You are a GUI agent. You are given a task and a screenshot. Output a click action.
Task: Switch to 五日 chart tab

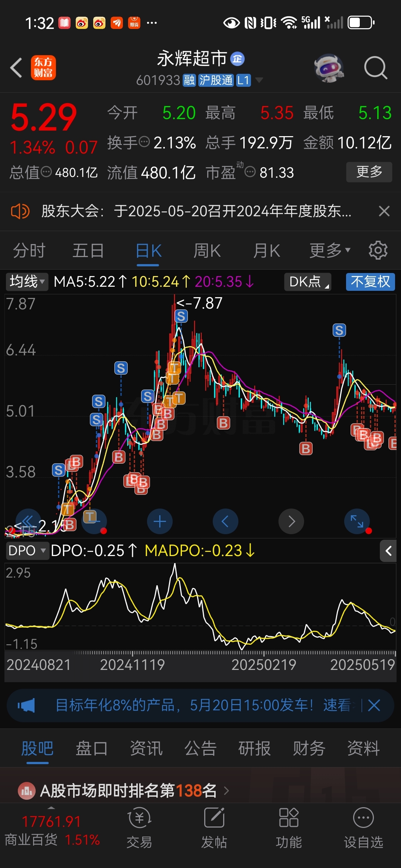88,251
